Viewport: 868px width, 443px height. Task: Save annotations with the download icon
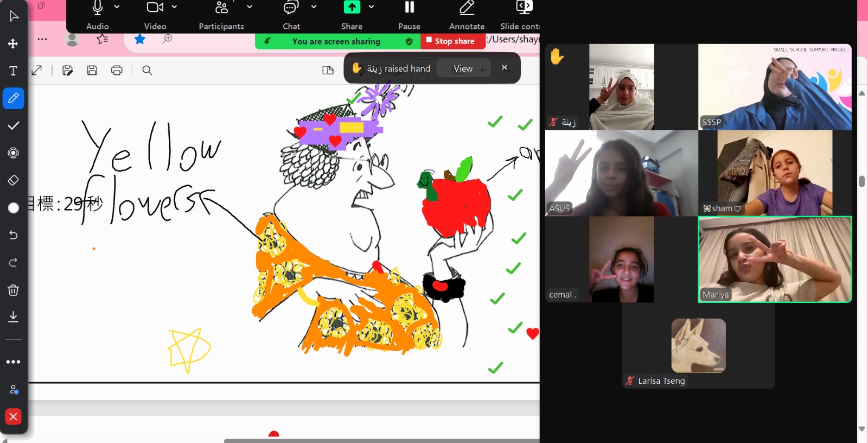point(13,317)
